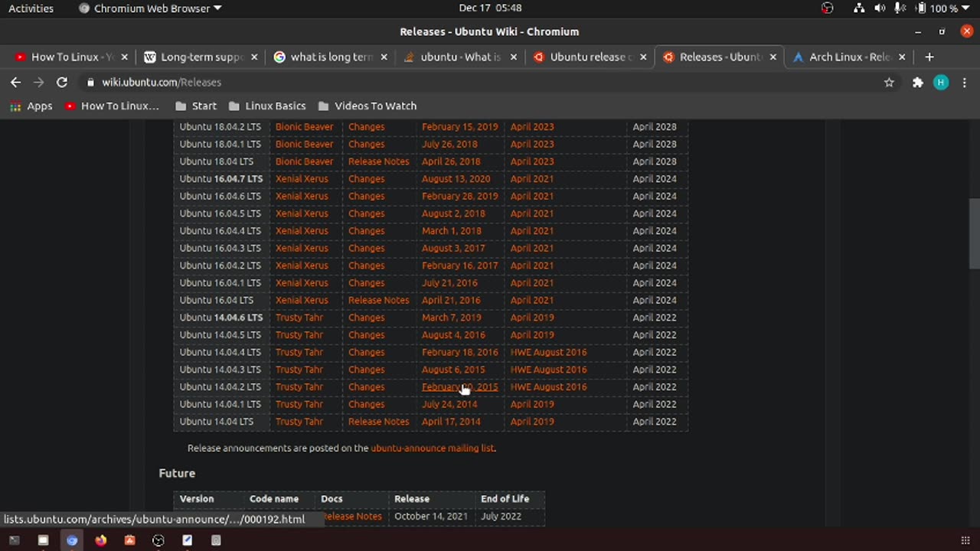Open OBS Studio from the dock

pyautogui.click(x=158, y=540)
